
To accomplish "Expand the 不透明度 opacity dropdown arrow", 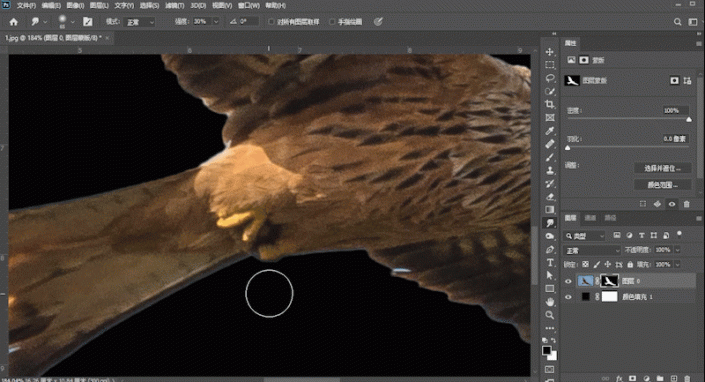I will coord(678,250).
